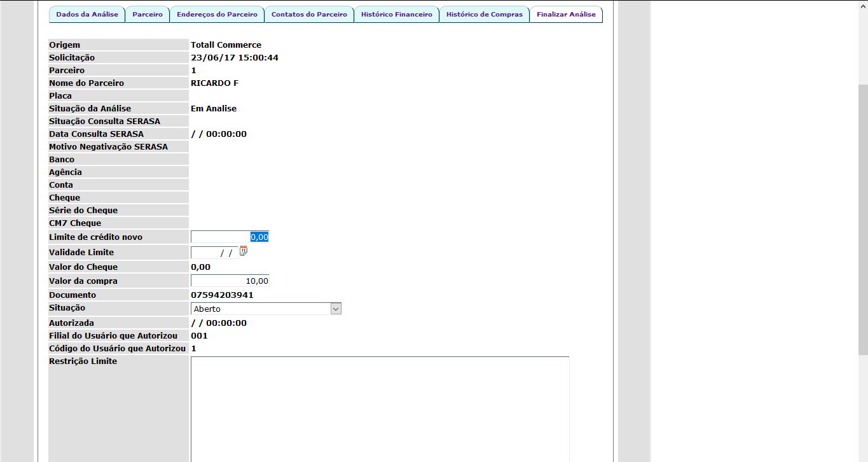Viewport: 868px width, 462px height.
Task: Click the Motivo Negativação SERASA label
Action: coord(109,147)
